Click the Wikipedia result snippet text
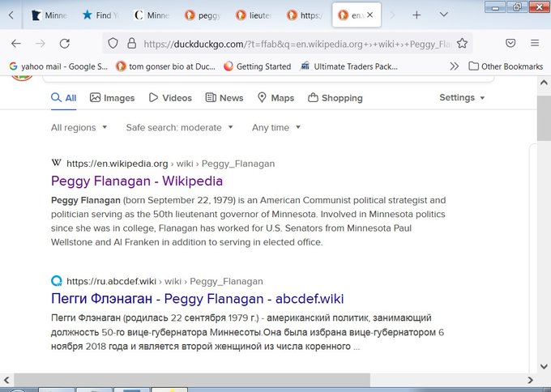 tap(248, 221)
